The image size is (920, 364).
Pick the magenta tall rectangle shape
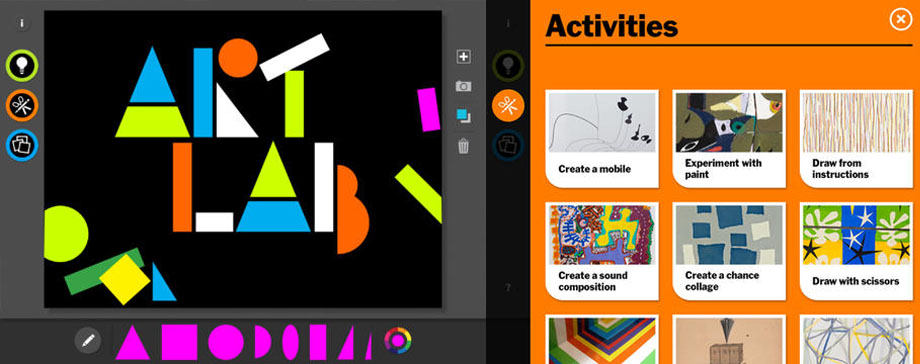coord(318,342)
